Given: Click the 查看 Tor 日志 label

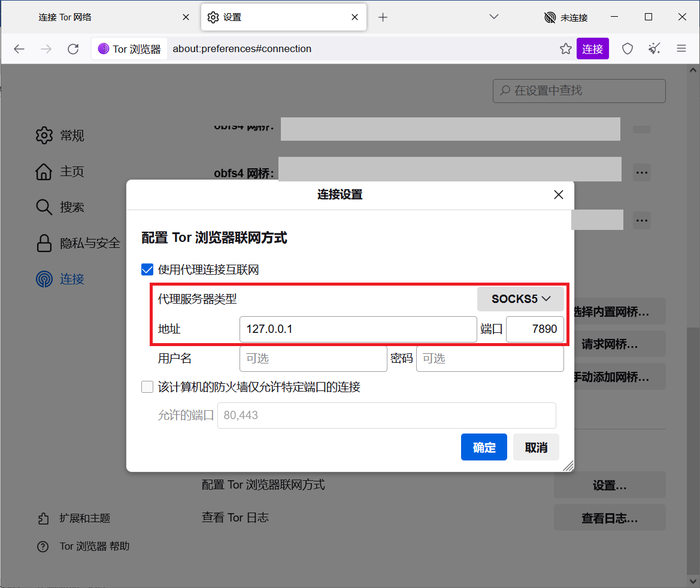Looking at the screenshot, I should 235,517.
